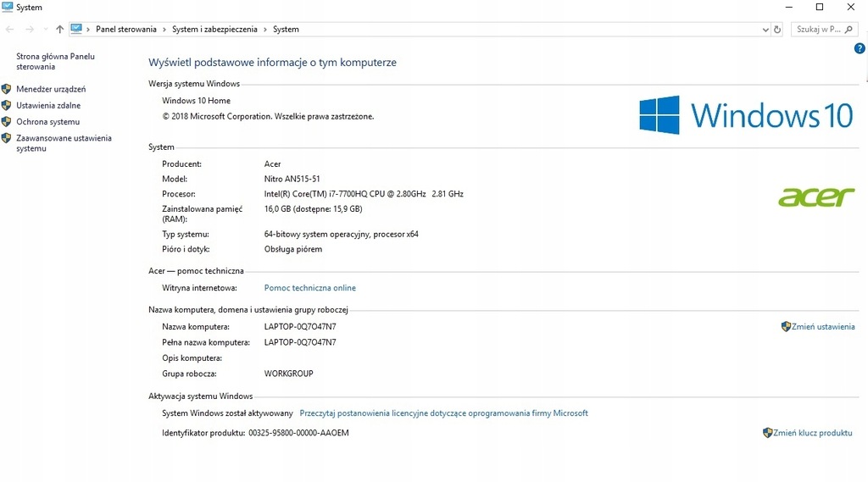Select the product ID 00325-95800-00000-AAOEM
Image resolution: width=868 pixels, height=482 pixels.
(x=298, y=433)
